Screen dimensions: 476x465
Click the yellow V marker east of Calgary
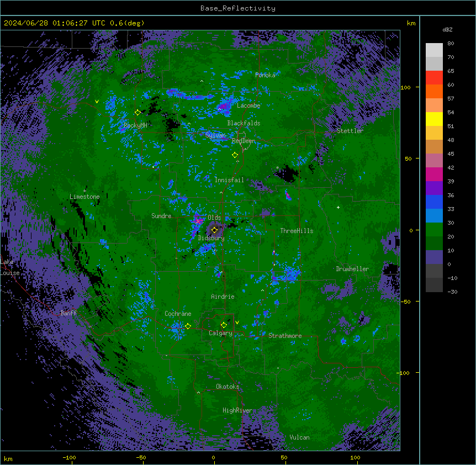(237, 323)
